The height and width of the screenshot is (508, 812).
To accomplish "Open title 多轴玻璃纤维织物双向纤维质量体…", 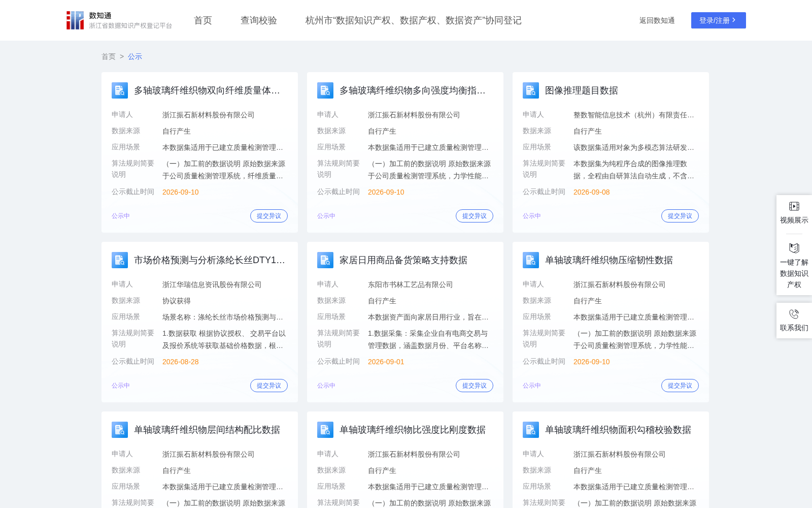I will [207, 90].
